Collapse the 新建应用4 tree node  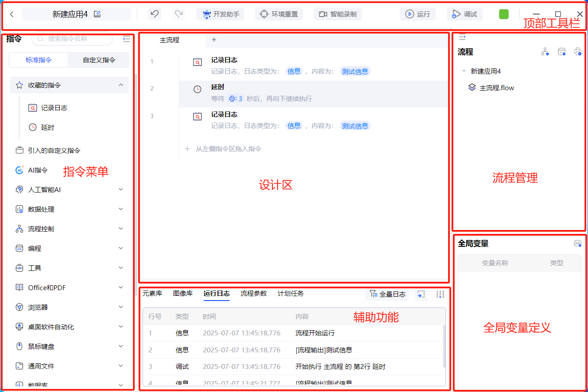click(464, 71)
